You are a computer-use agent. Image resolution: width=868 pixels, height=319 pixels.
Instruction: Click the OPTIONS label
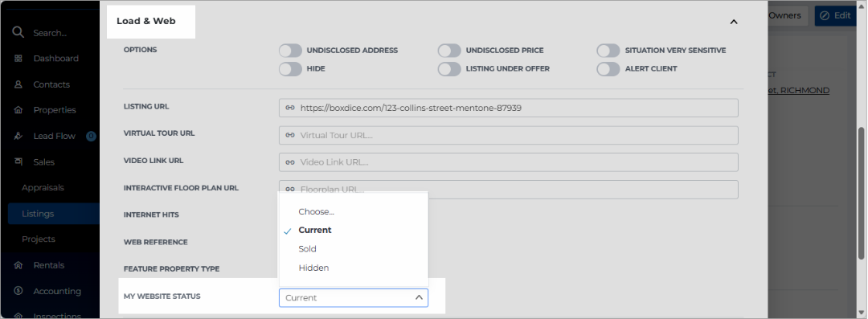[140, 50]
